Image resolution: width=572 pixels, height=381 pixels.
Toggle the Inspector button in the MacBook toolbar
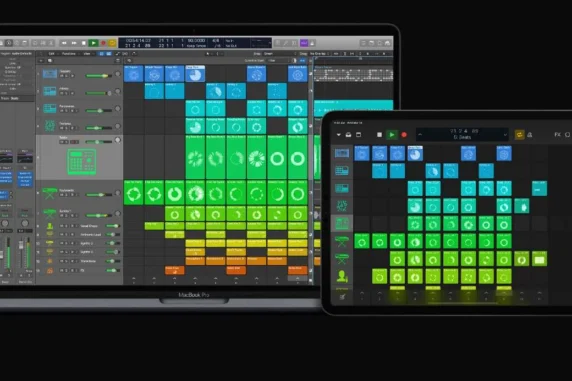(x=9, y=43)
